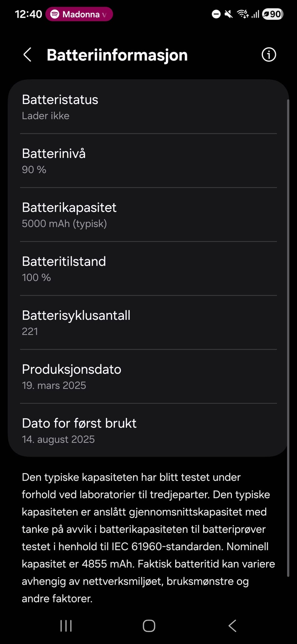
Task: Select the Batteristatus row
Action: point(148,107)
